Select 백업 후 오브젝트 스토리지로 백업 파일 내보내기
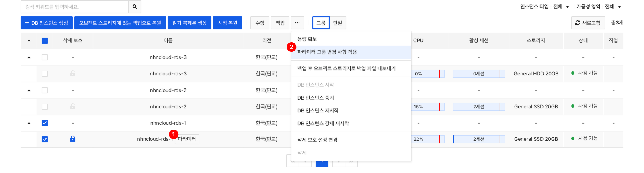 pyautogui.click(x=351, y=68)
